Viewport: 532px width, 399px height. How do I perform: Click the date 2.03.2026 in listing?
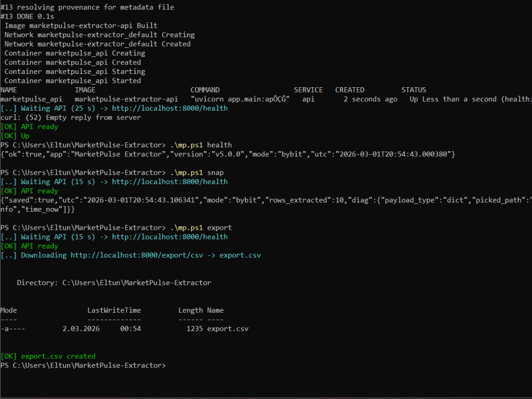81,329
